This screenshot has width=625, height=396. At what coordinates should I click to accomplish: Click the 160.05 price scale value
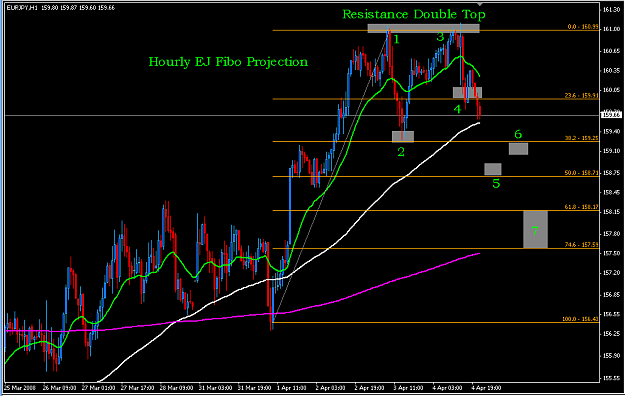coord(611,90)
